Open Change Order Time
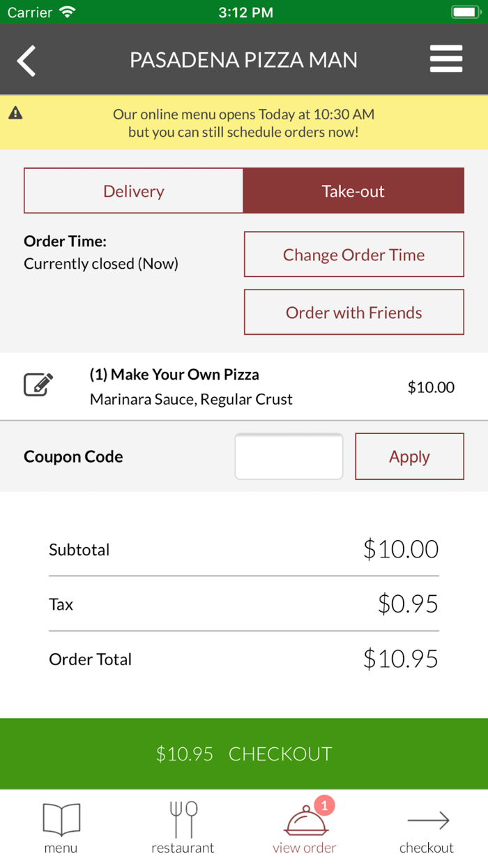 (353, 255)
